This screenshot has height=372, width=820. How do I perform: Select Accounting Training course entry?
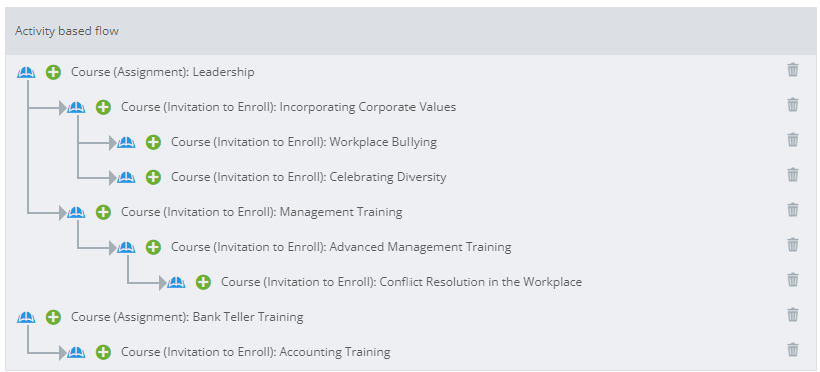256,352
